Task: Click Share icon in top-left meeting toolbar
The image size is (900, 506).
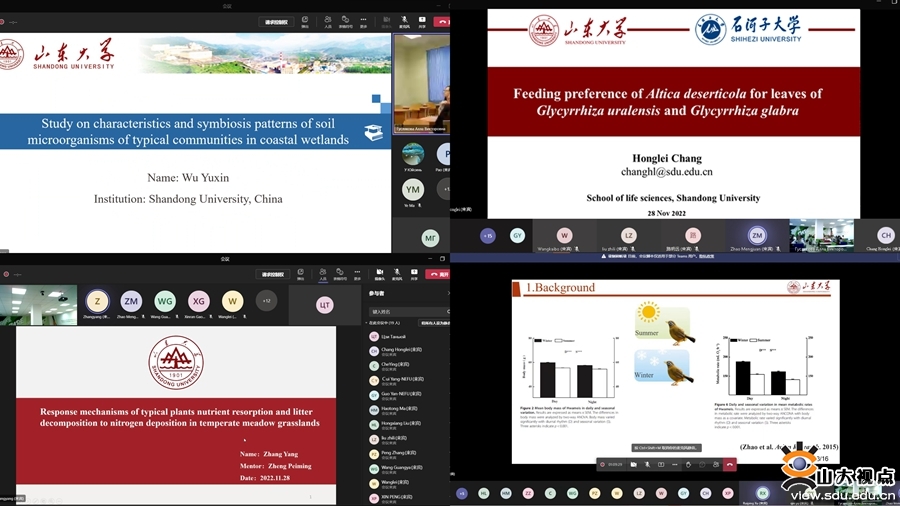Action: (422, 21)
